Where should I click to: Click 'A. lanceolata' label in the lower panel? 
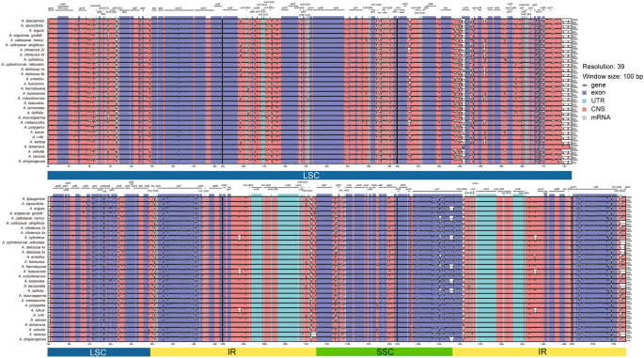pos(34,286)
